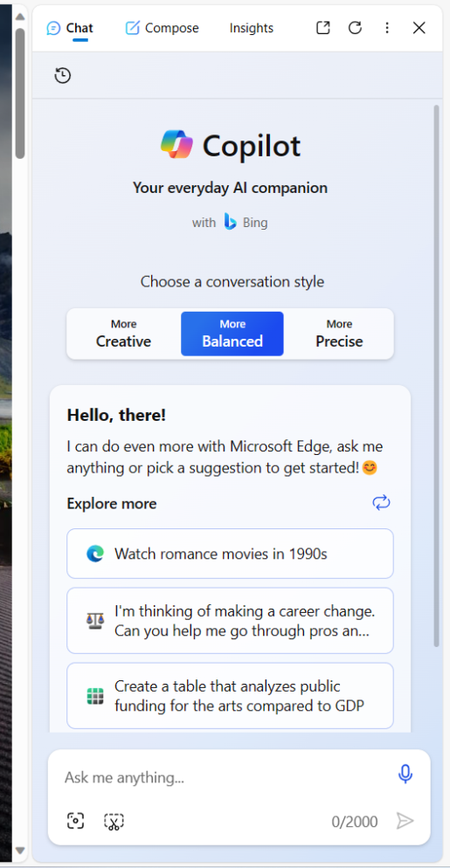Click the Choose a conversation style label
The image size is (450, 868).
pyautogui.click(x=232, y=282)
